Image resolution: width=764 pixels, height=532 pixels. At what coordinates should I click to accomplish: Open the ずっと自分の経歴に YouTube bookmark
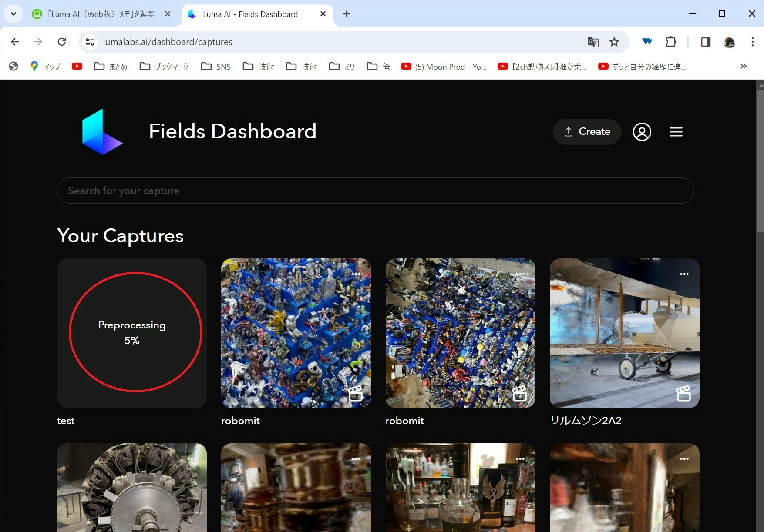point(643,66)
